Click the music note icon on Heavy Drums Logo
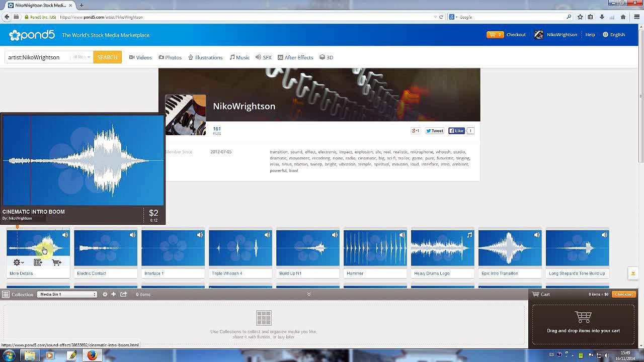Screen dimensions: 644x362 pyautogui.click(x=469, y=235)
